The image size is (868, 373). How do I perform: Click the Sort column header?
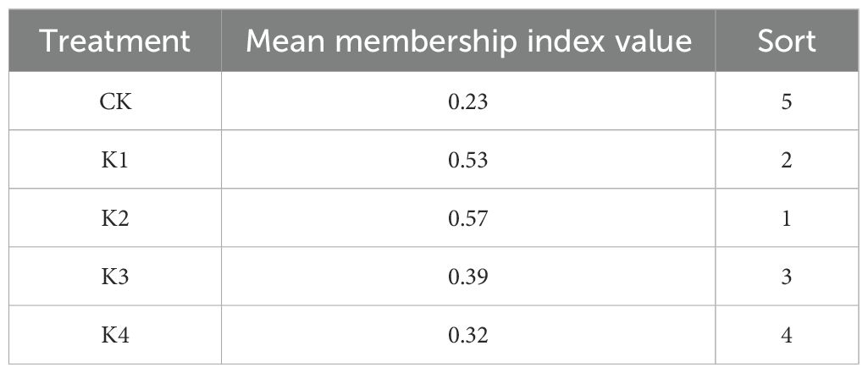[787, 41]
